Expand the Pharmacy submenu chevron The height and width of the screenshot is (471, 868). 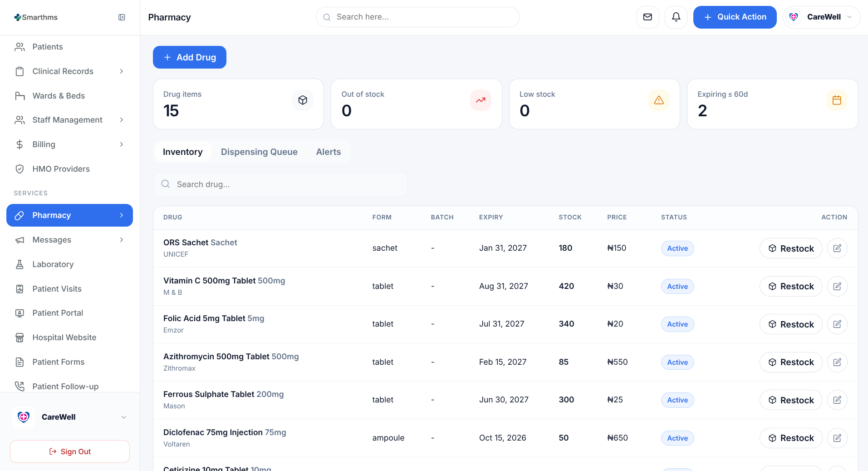(x=121, y=215)
